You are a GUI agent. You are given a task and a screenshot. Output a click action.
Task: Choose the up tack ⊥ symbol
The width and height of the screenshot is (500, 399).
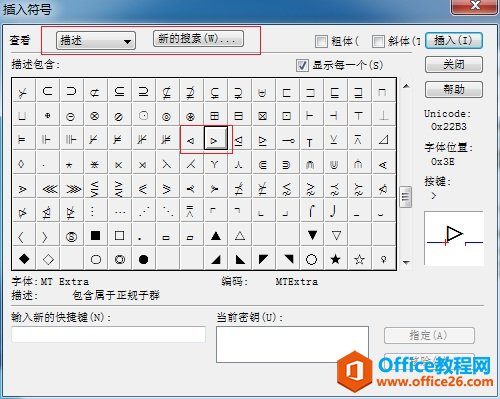(384, 116)
